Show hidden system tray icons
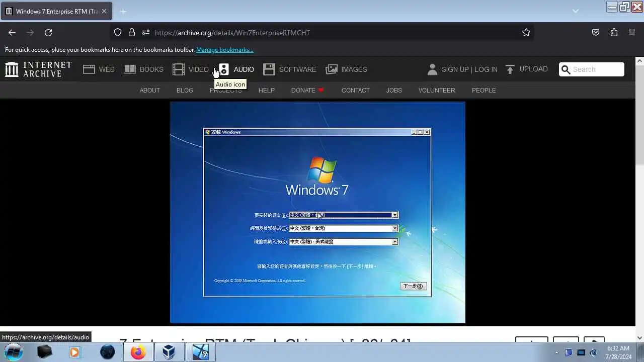The height and width of the screenshot is (362, 644). tap(556, 352)
